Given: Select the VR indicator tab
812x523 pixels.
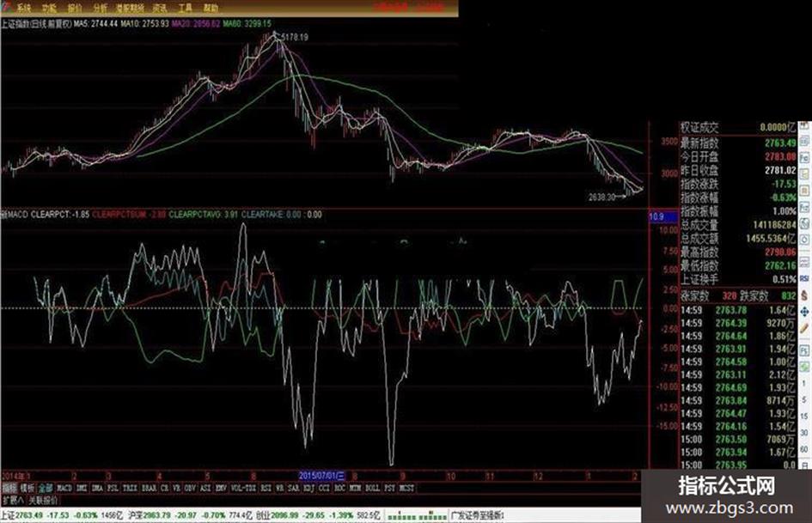Looking at the screenshot, I should [x=176, y=488].
